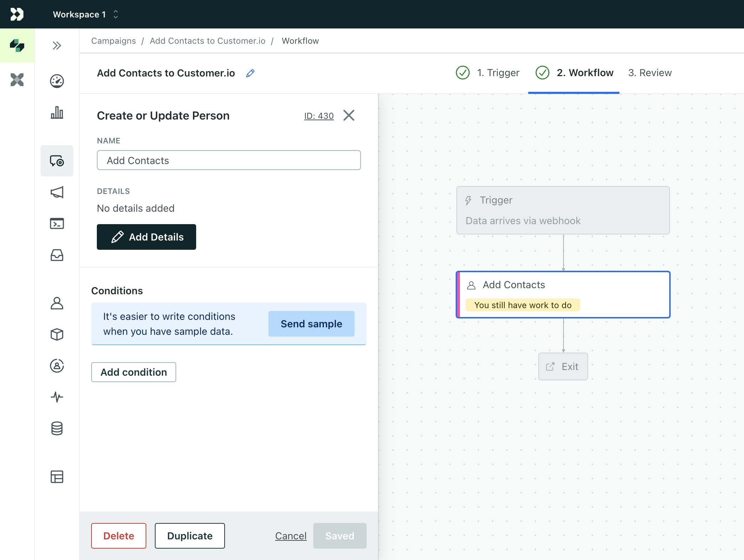
Task: Open the Data database stack icon
Action: [57, 428]
